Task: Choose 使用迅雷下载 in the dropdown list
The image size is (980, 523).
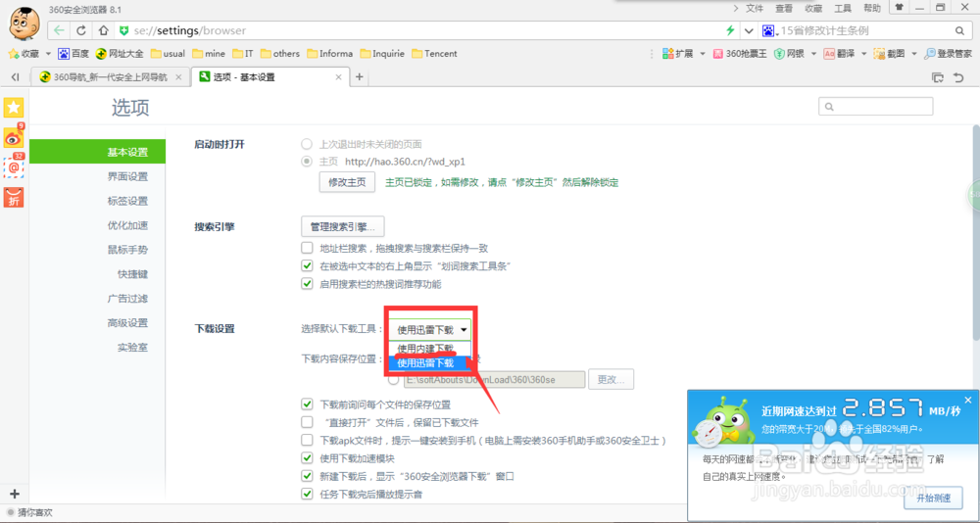Action: coord(430,362)
